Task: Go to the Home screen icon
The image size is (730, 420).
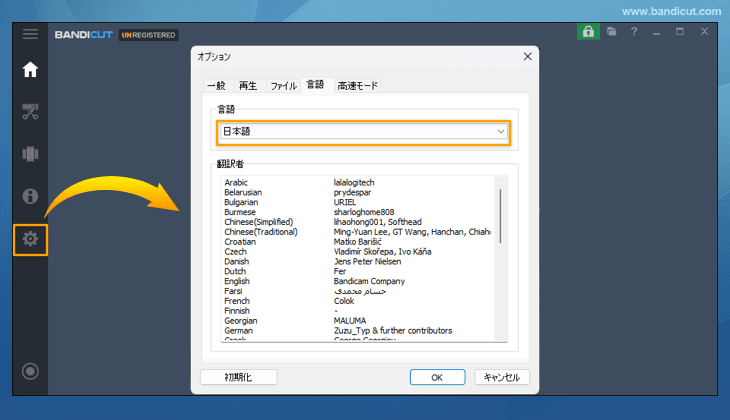Action: [x=30, y=70]
